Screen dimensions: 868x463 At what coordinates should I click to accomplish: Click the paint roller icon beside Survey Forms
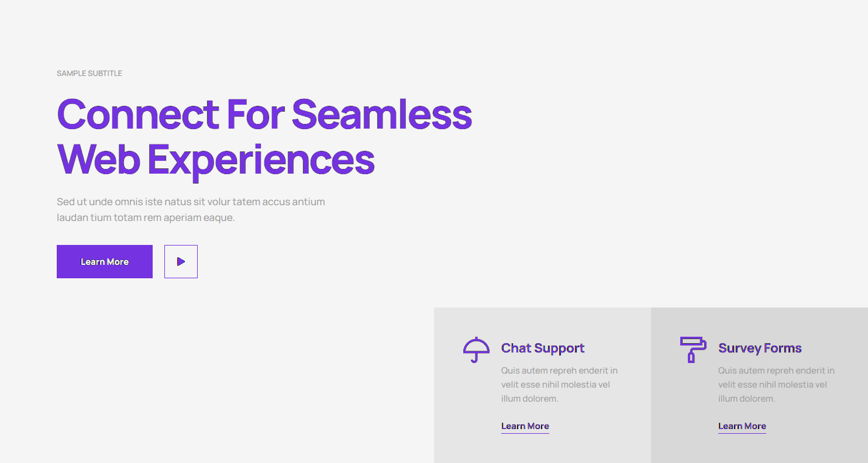(693, 349)
